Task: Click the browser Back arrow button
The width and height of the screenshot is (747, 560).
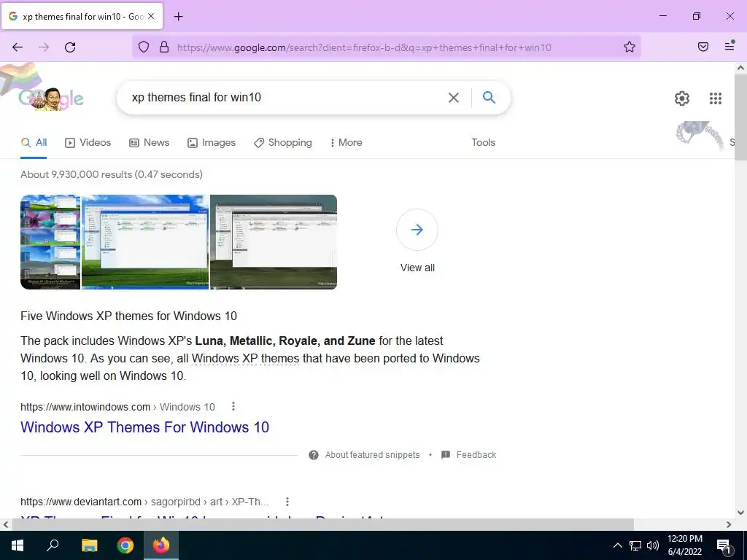Action: pos(18,47)
